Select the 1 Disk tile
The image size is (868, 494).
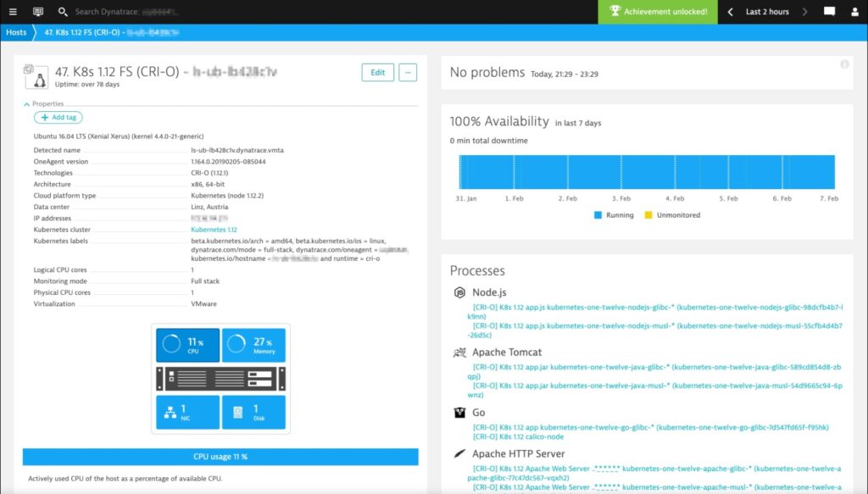(253, 412)
